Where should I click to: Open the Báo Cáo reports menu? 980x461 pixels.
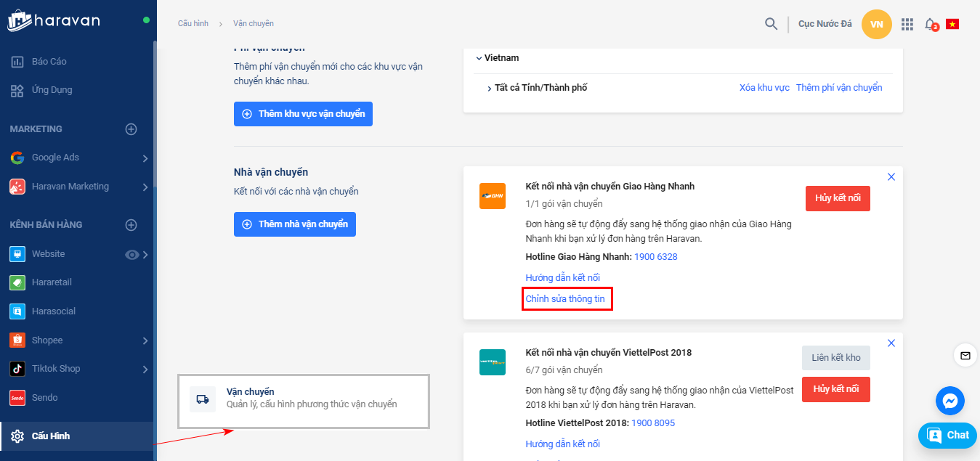(49, 62)
